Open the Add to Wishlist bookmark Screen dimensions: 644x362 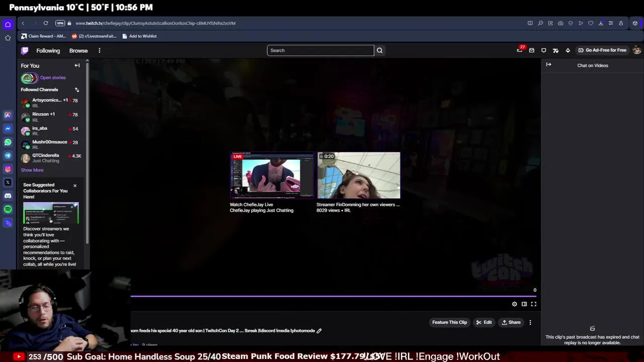click(x=139, y=36)
